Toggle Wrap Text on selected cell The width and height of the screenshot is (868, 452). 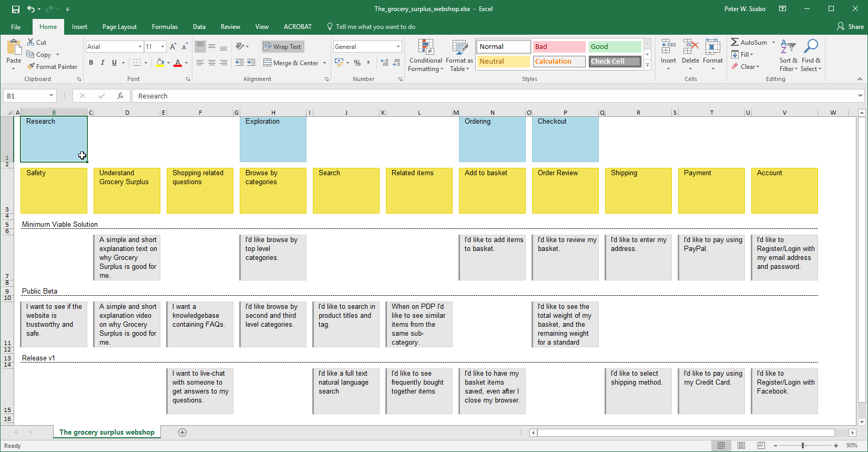tap(282, 47)
